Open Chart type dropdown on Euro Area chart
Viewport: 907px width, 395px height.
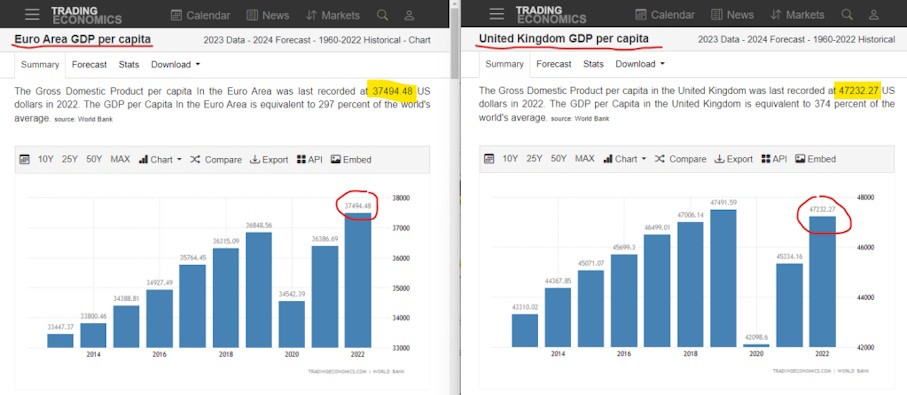point(160,160)
